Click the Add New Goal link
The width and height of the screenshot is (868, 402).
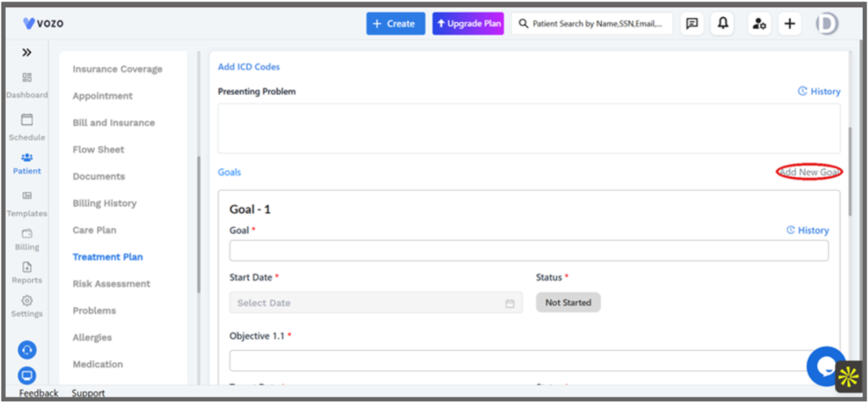pos(810,172)
